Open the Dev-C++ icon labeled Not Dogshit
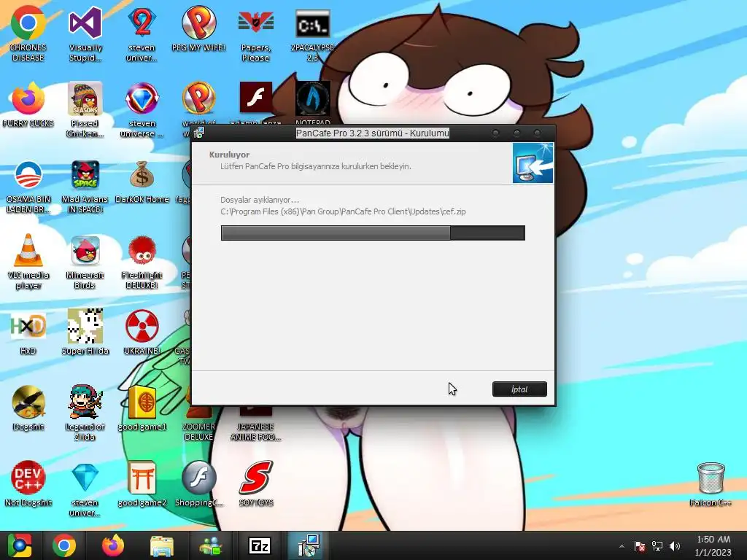Viewport: 747px width, 560px height. (28, 477)
